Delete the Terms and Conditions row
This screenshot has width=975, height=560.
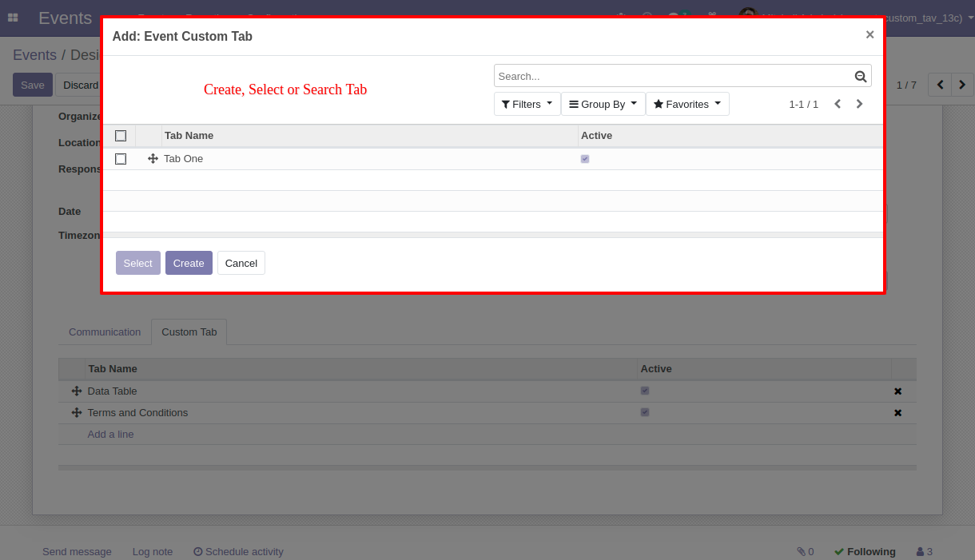(x=897, y=413)
